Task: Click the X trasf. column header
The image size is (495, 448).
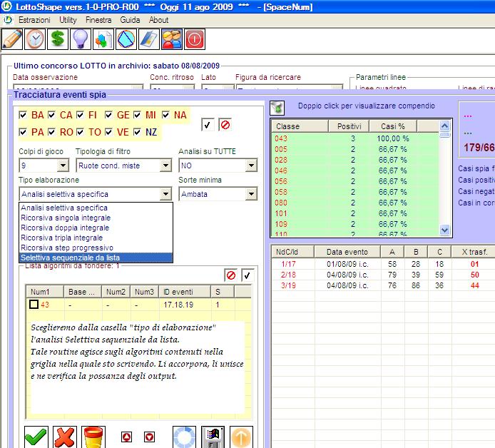Action: tap(474, 252)
